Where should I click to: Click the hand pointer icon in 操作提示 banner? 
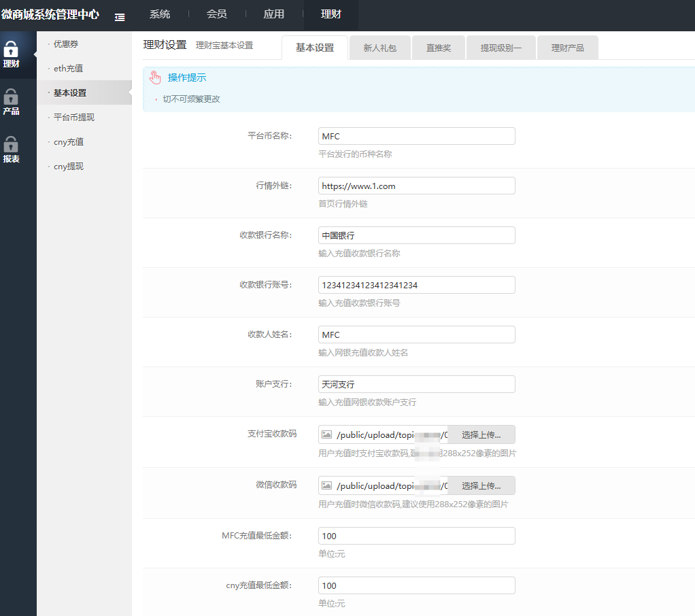click(154, 77)
